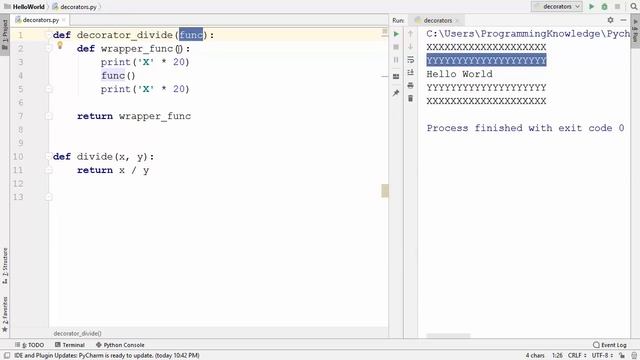The height and width of the screenshot is (360, 640).
Task: Click line number 10 in gutter
Action: click(x=18, y=156)
